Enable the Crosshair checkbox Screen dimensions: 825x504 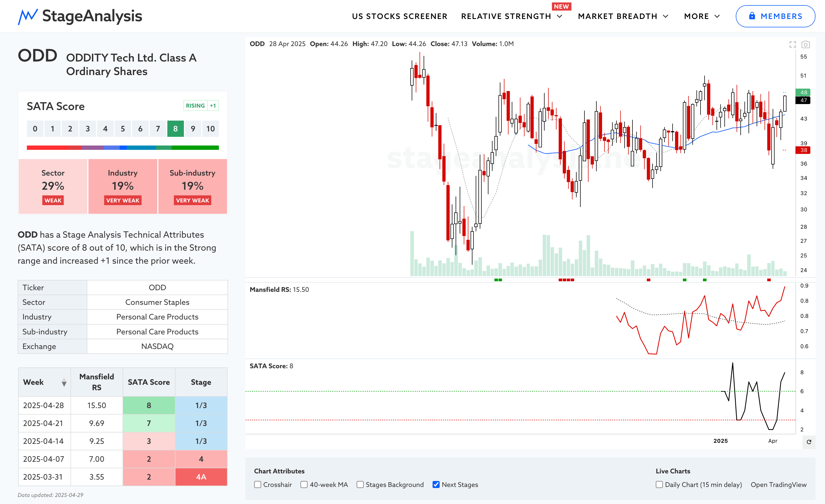257,484
